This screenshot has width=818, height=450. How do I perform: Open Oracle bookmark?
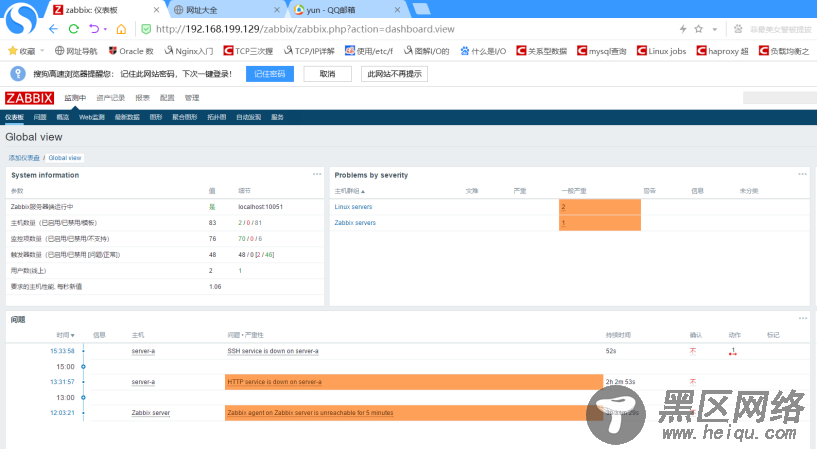130,51
